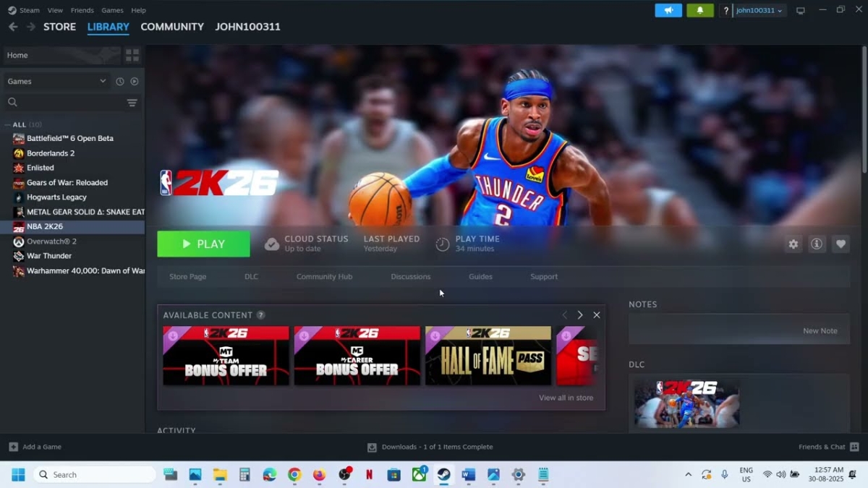The image size is (868, 488).
Task: Click the Steam back navigation arrow
Action: 13,27
